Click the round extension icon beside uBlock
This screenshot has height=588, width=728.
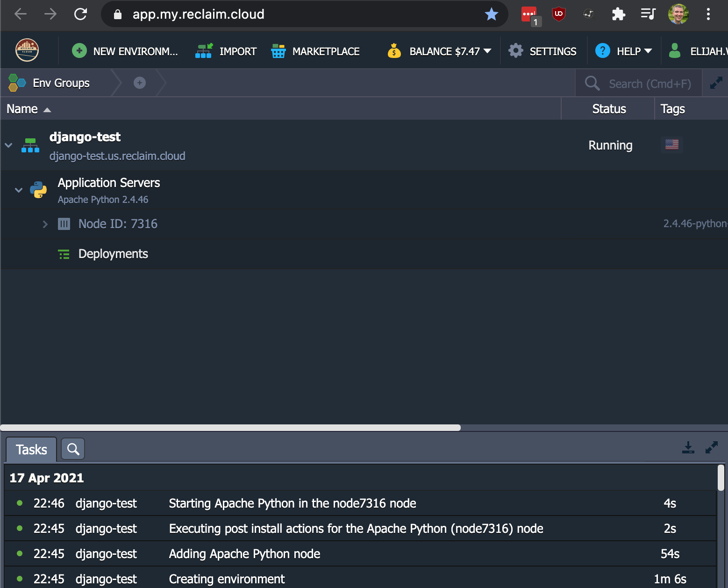[588, 14]
